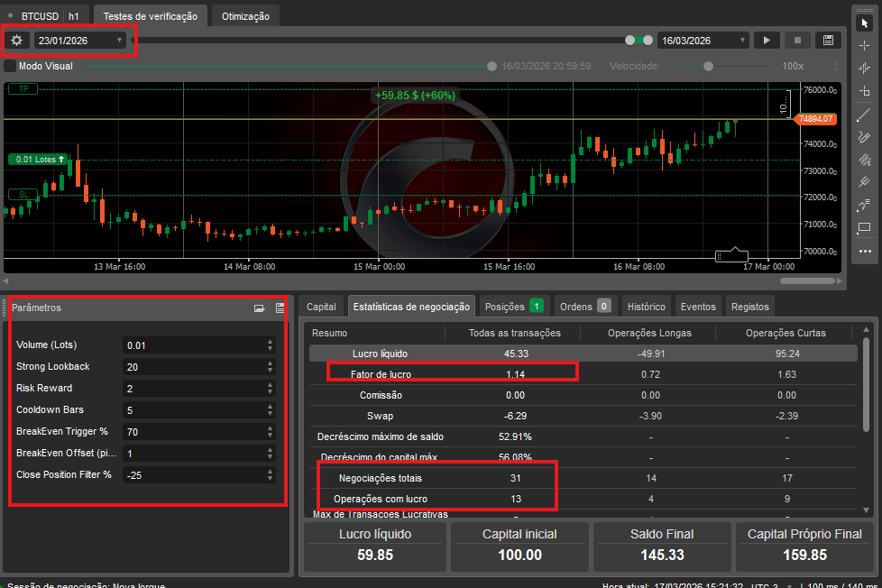Select the rectangle shape drawing tool
Viewport: 882px width, 588px height.
click(x=864, y=227)
